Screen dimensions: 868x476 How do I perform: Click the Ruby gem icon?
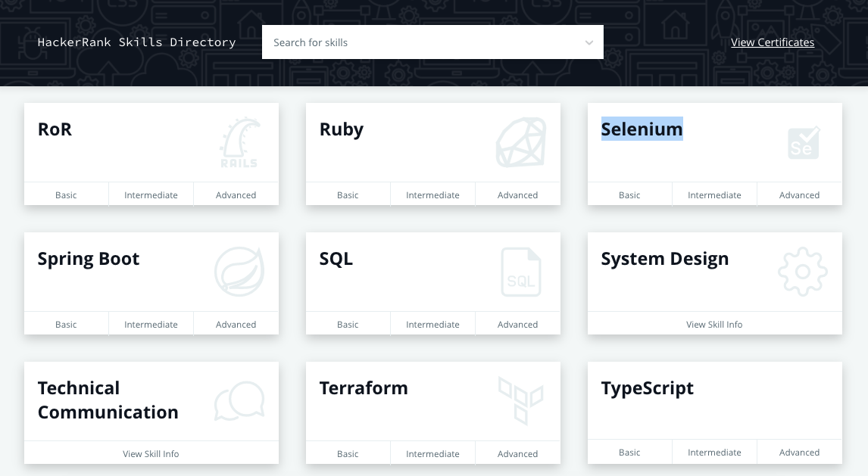click(521, 142)
